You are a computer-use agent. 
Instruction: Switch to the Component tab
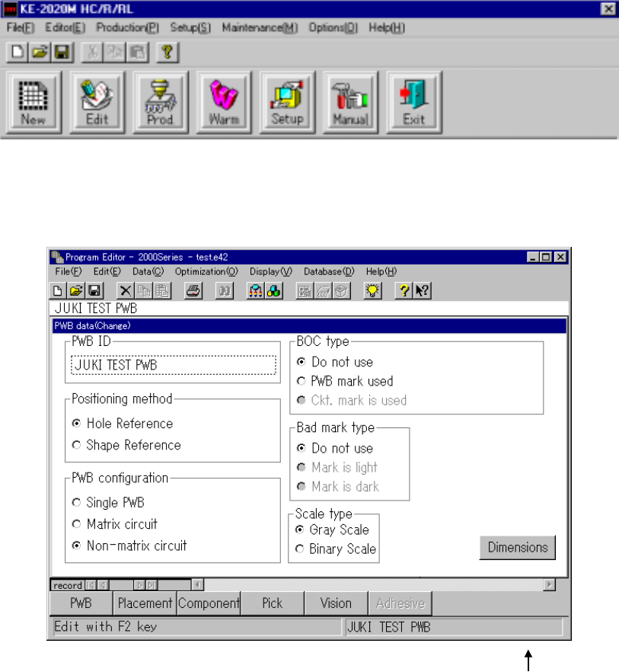[x=209, y=603]
